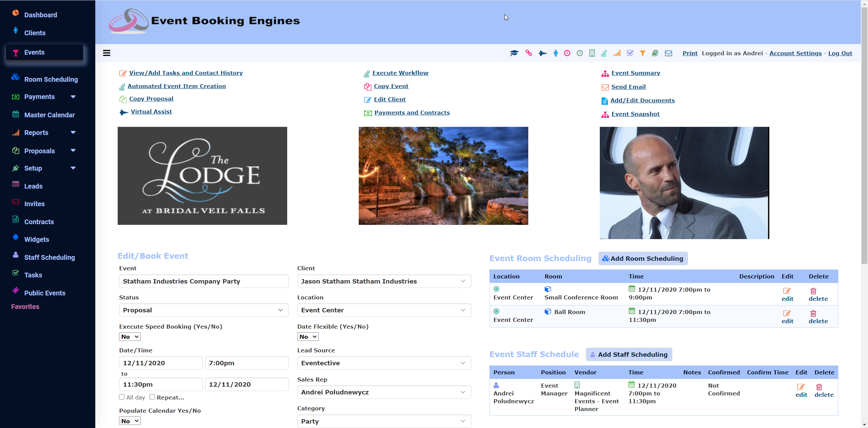Open the Execute Speed Booking dropdown

click(130, 337)
